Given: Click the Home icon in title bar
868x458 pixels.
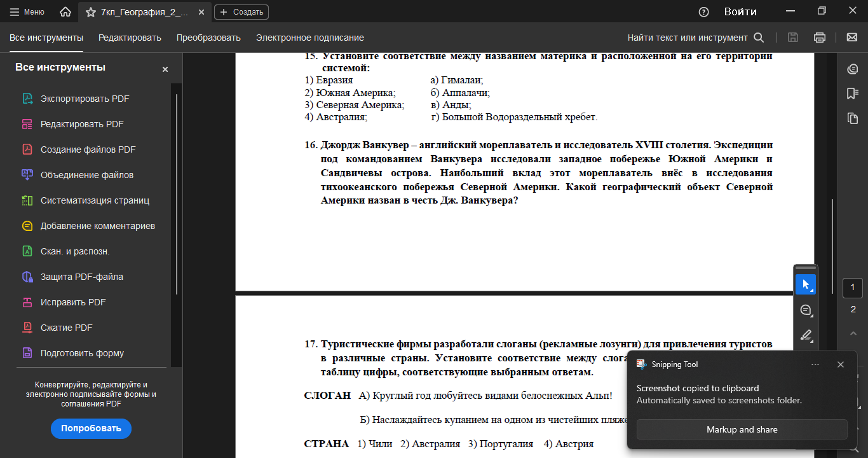Looking at the screenshot, I should 65,12.
